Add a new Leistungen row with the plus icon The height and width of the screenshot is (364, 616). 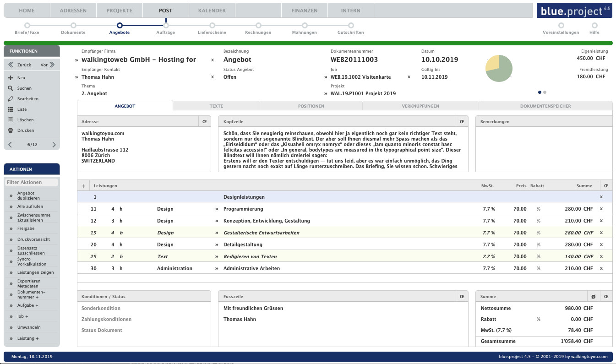[83, 186]
